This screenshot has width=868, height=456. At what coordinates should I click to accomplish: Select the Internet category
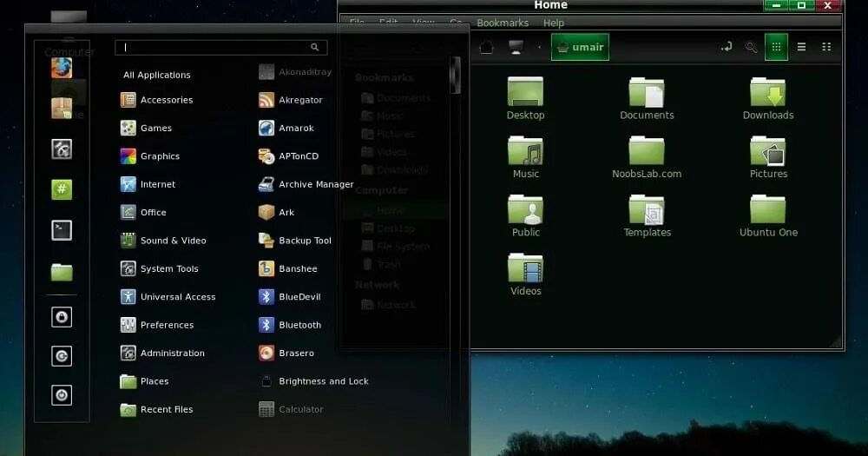click(148, 184)
